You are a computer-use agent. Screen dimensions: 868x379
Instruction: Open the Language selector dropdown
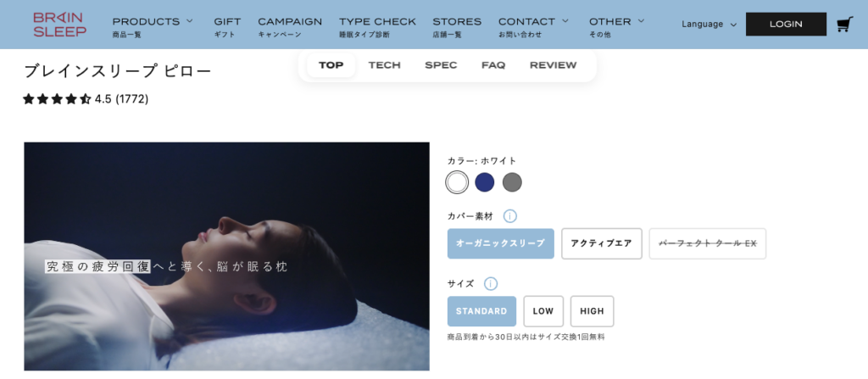[x=709, y=25]
